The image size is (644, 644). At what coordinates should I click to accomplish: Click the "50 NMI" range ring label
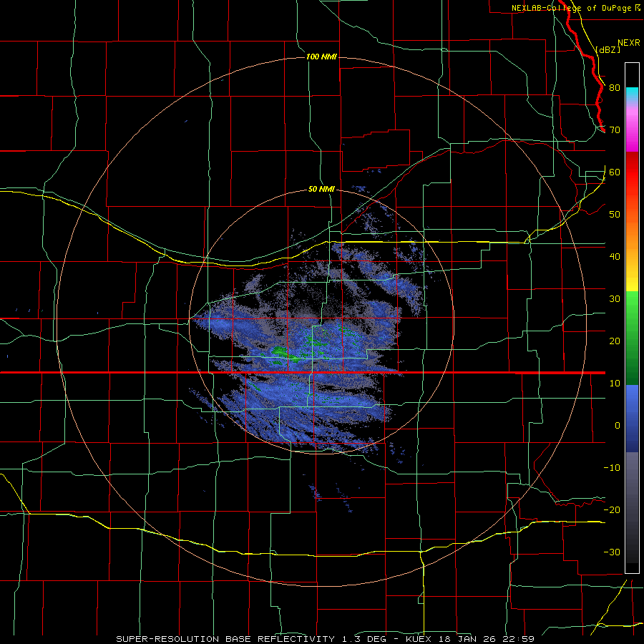click(321, 190)
